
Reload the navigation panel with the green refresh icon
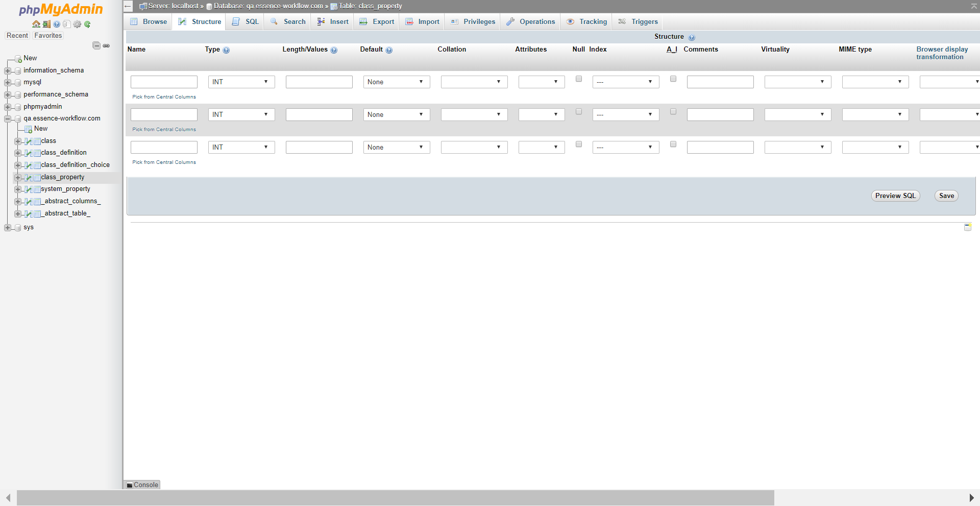pyautogui.click(x=87, y=24)
